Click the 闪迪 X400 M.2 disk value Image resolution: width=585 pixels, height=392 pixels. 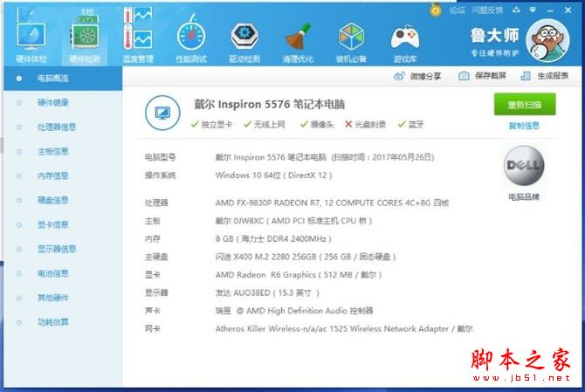(x=306, y=257)
